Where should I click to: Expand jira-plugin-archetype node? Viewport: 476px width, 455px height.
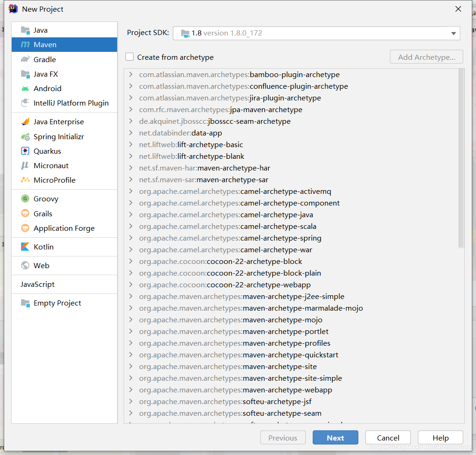point(131,98)
